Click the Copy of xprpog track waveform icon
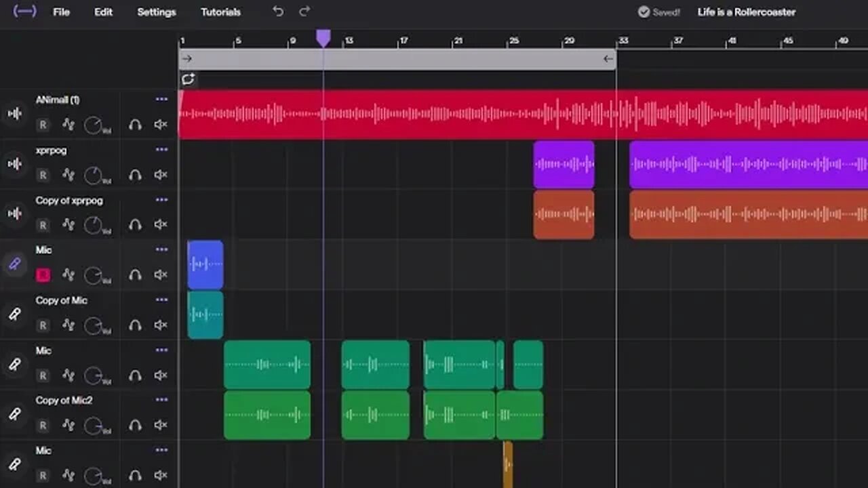 coord(14,213)
